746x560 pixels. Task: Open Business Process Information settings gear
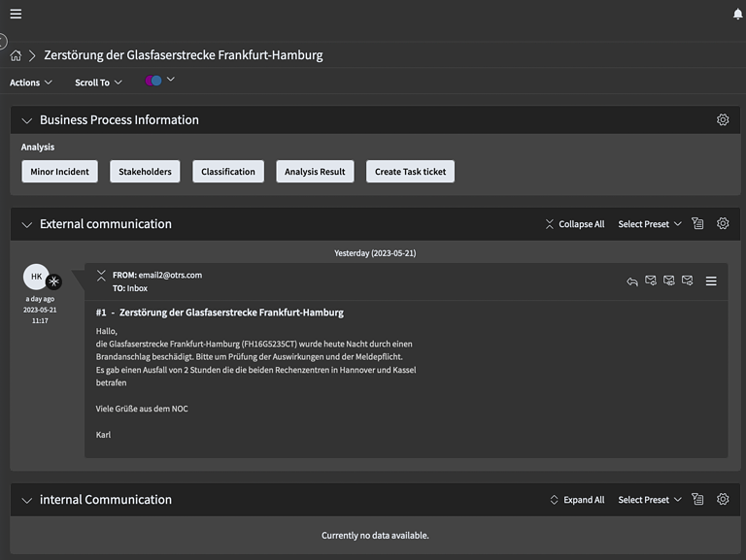tap(723, 120)
